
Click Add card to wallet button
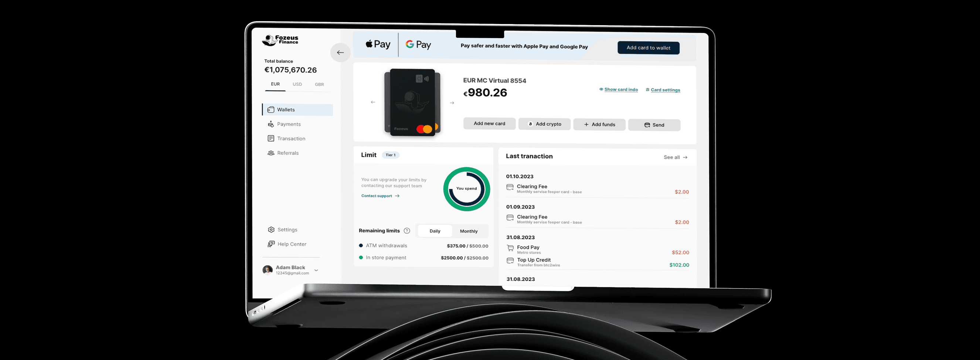point(648,48)
